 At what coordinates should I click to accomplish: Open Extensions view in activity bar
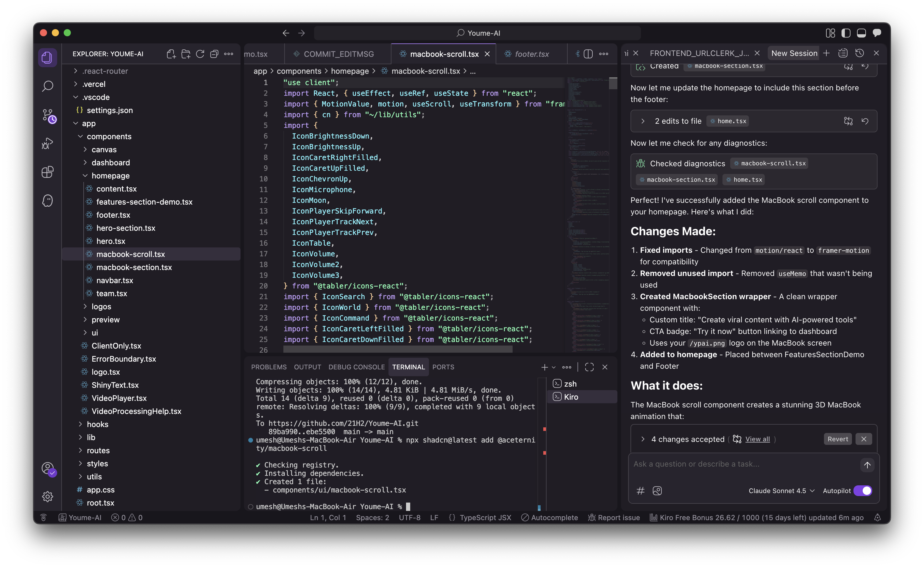(47, 172)
